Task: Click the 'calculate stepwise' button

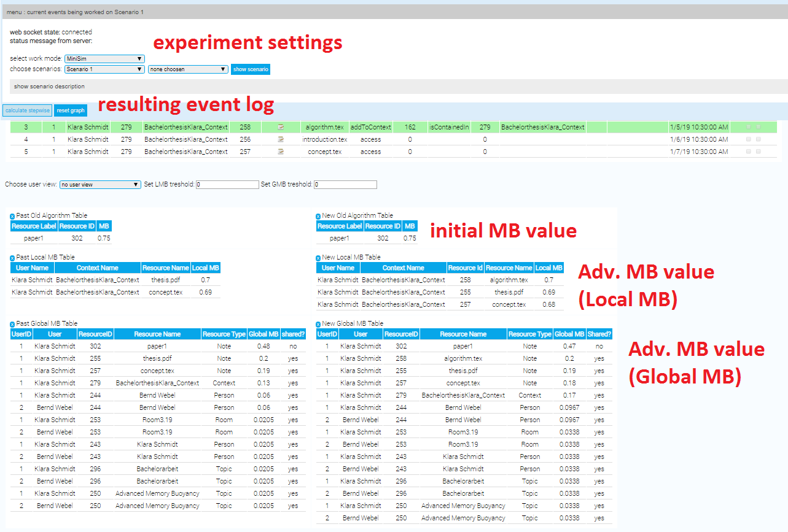Action: [27, 110]
